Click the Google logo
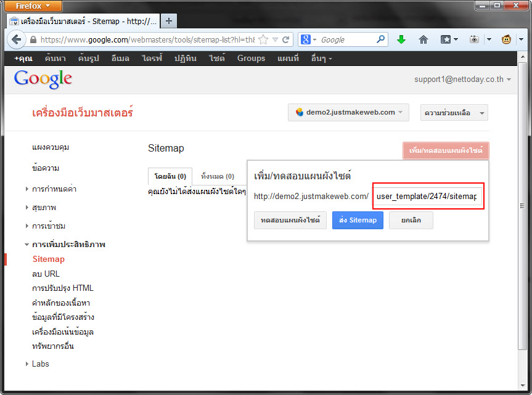This screenshot has width=532, height=395. click(43, 79)
